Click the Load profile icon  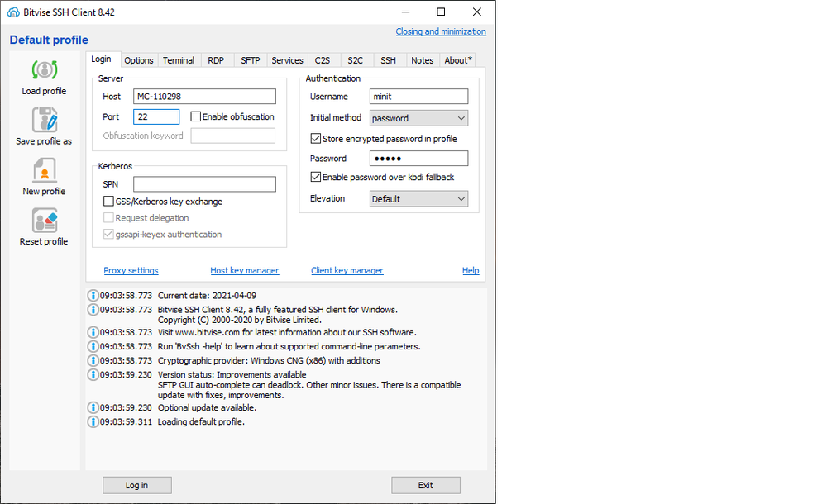pos(44,70)
